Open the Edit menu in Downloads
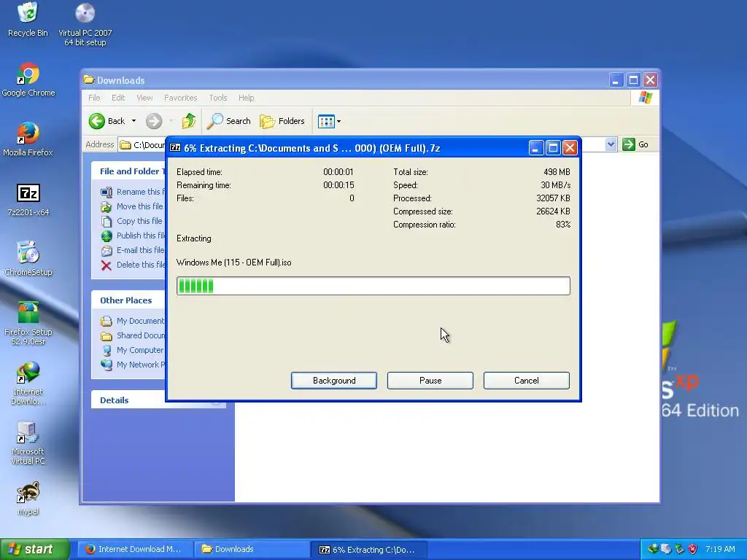Screen dimensions: 747x560 coord(118,98)
